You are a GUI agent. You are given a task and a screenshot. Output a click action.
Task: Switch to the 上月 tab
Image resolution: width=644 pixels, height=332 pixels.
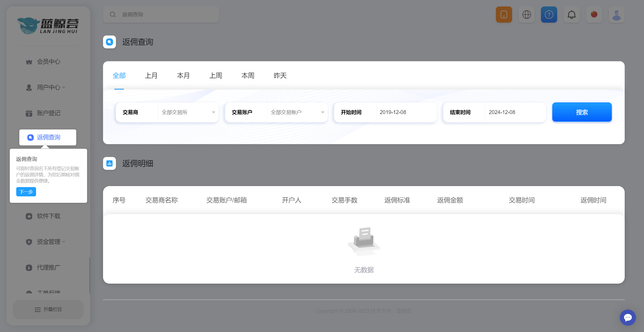[x=151, y=76]
